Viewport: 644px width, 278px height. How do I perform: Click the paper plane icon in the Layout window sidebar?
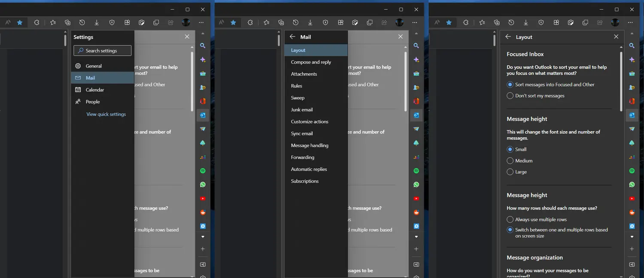point(632,129)
